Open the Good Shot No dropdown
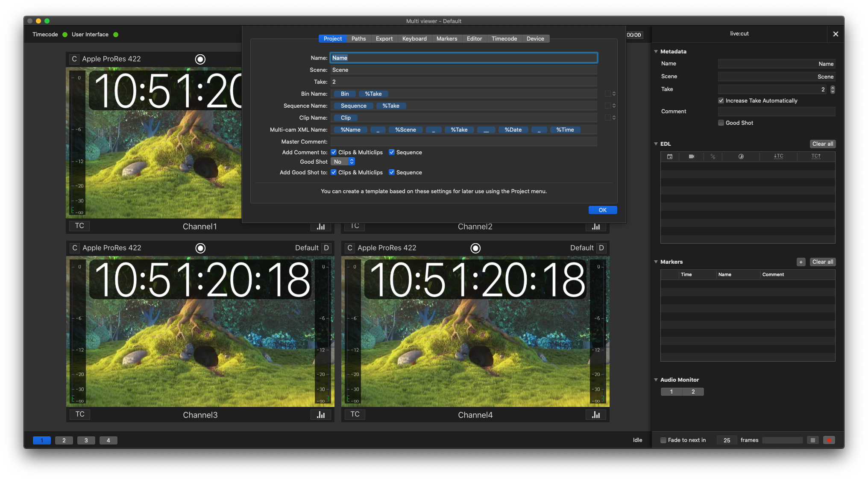The height and width of the screenshot is (480, 868). click(343, 162)
